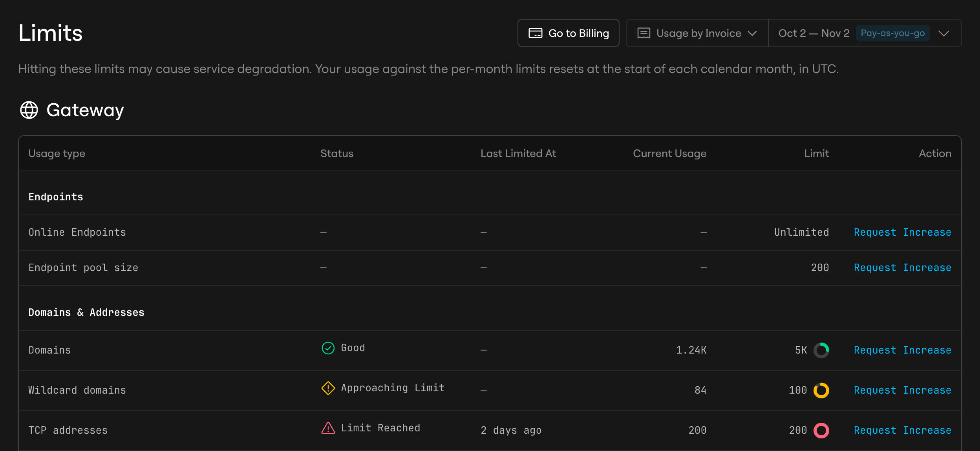Click the invoice receipt icon

[644, 33]
